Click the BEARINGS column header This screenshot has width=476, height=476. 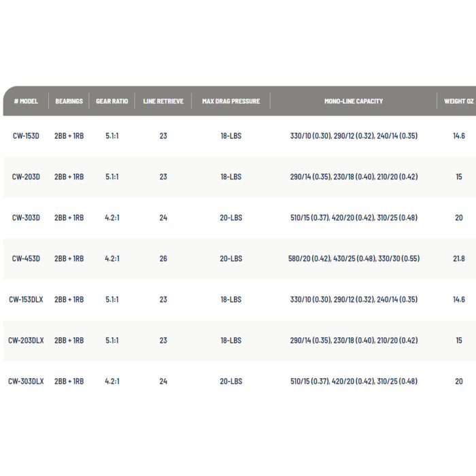pyautogui.click(x=69, y=101)
